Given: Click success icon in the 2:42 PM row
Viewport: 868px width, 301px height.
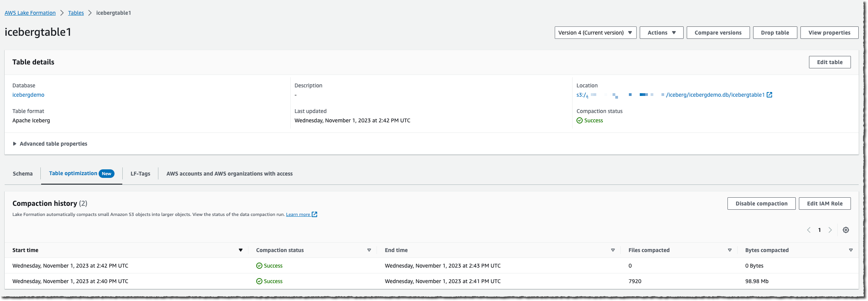Looking at the screenshot, I should 259,266.
